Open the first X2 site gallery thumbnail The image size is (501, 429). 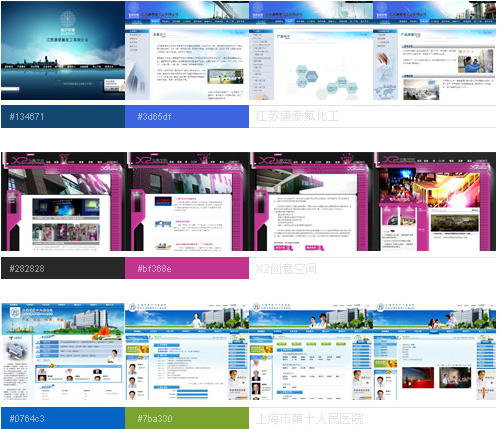tap(64, 202)
